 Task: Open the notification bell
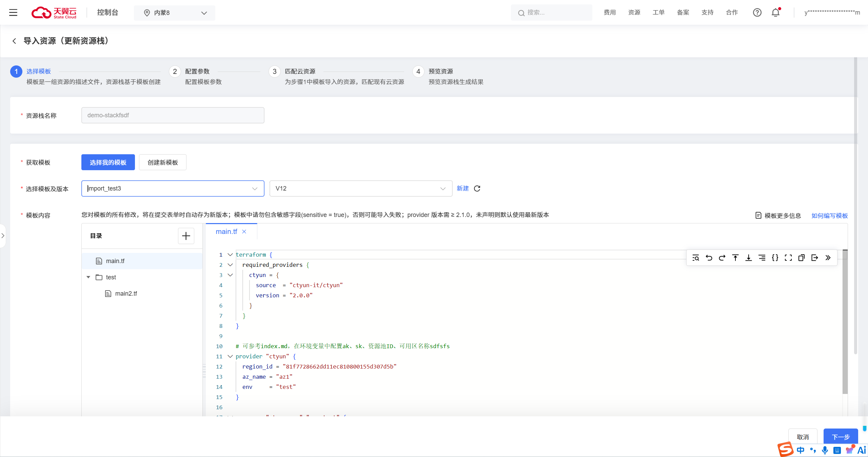coord(775,13)
